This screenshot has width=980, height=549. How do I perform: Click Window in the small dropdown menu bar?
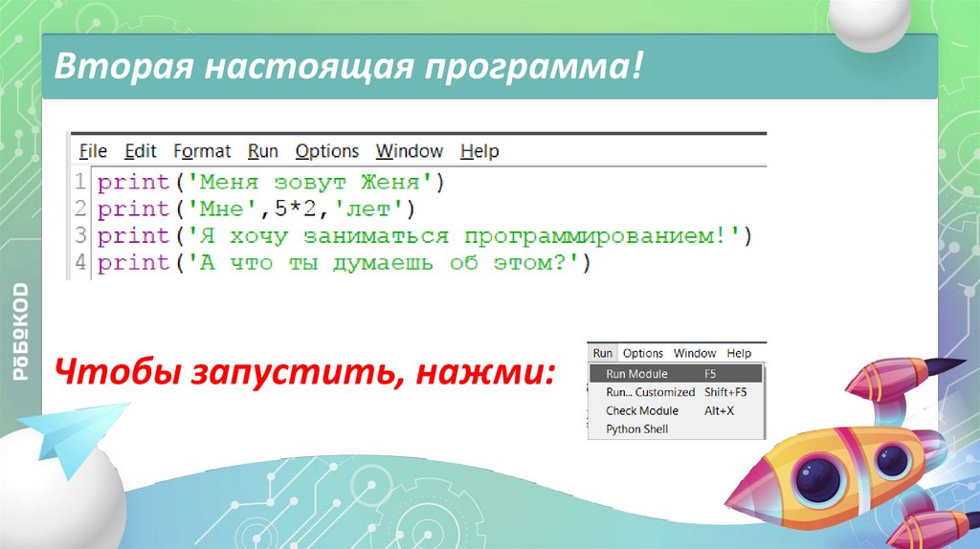click(695, 353)
